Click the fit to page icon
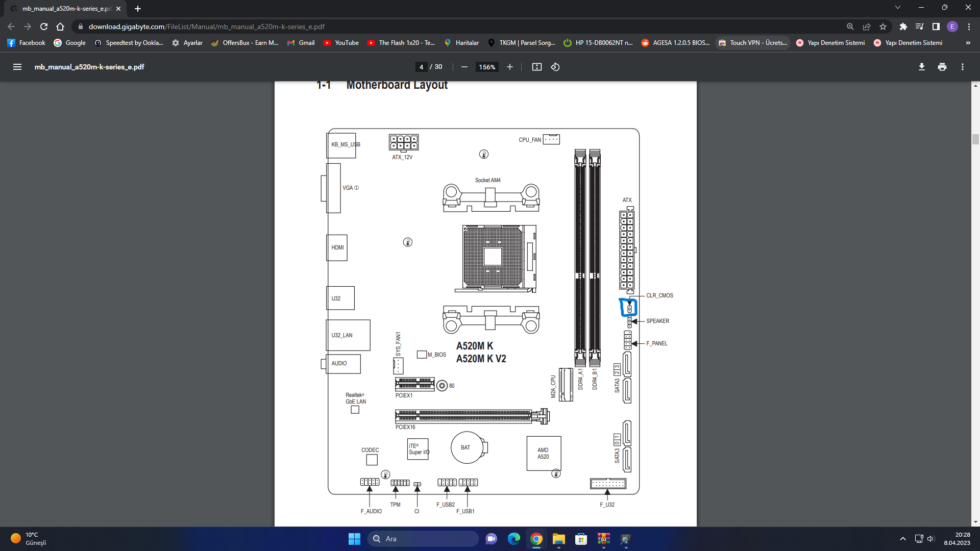The image size is (980, 551). pos(536,67)
